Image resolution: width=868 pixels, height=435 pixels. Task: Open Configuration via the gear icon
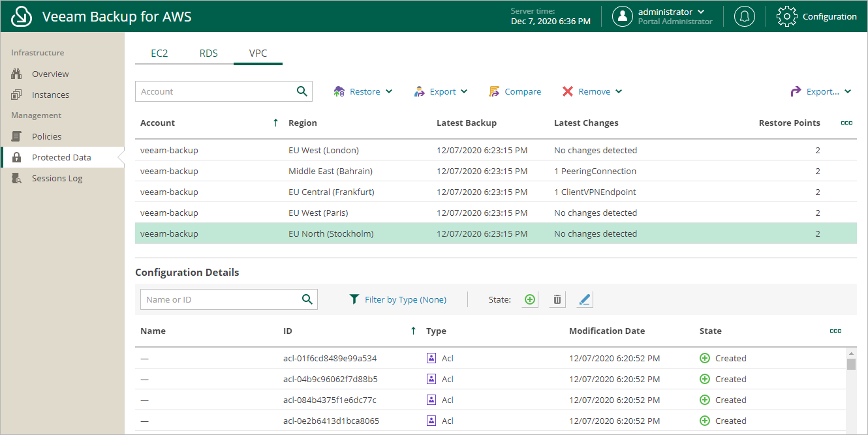pyautogui.click(x=787, y=16)
